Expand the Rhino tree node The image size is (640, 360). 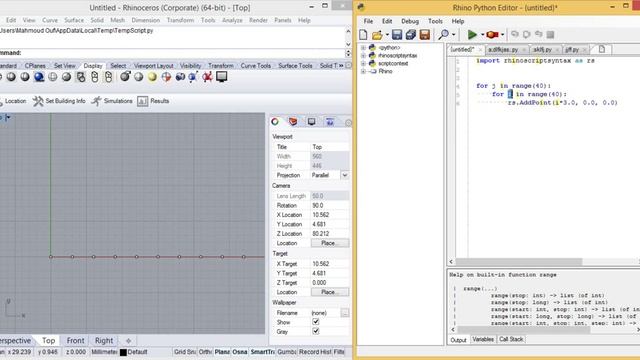pos(363,71)
